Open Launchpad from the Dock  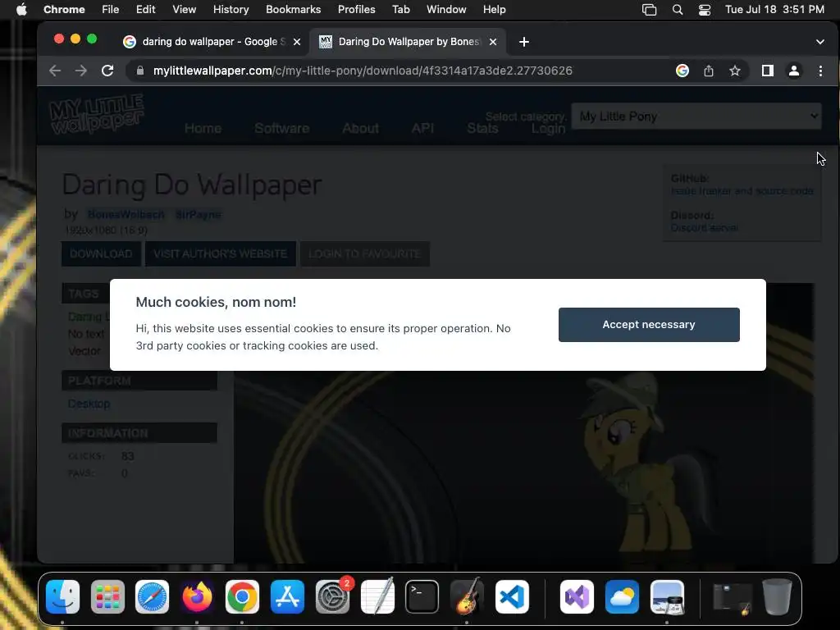tap(107, 597)
